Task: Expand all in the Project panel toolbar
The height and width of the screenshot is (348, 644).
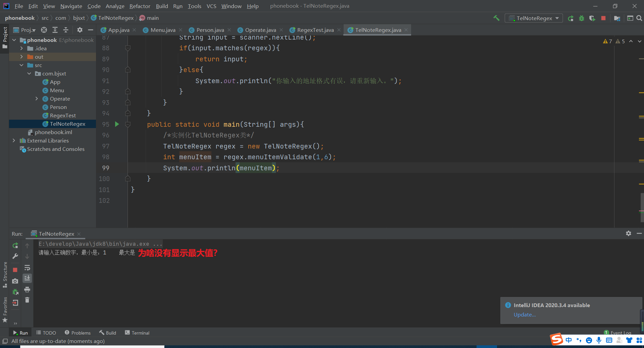Action: [55, 30]
